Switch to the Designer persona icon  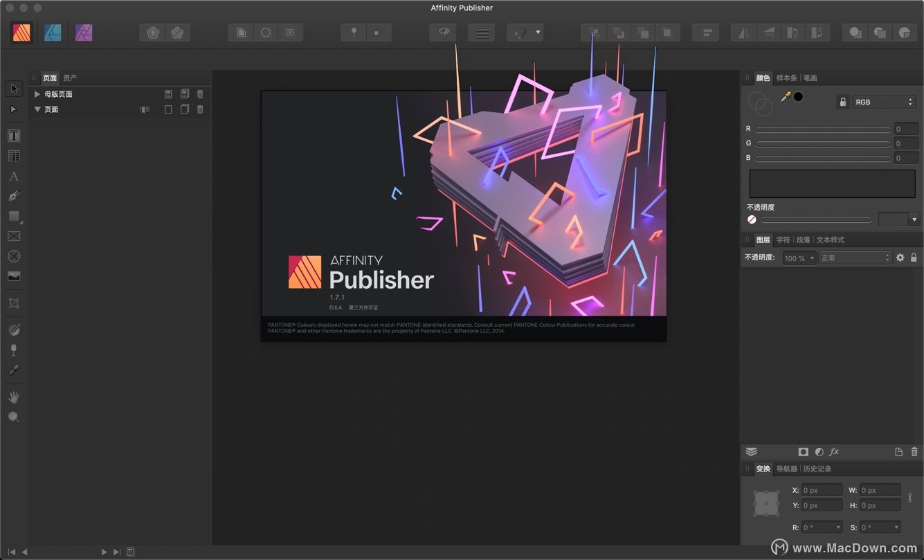53,33
